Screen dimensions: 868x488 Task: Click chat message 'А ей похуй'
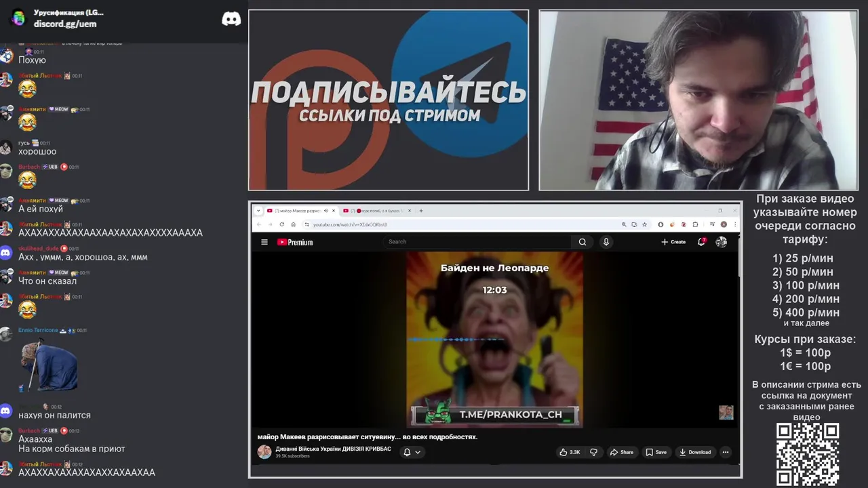point(41,209)
